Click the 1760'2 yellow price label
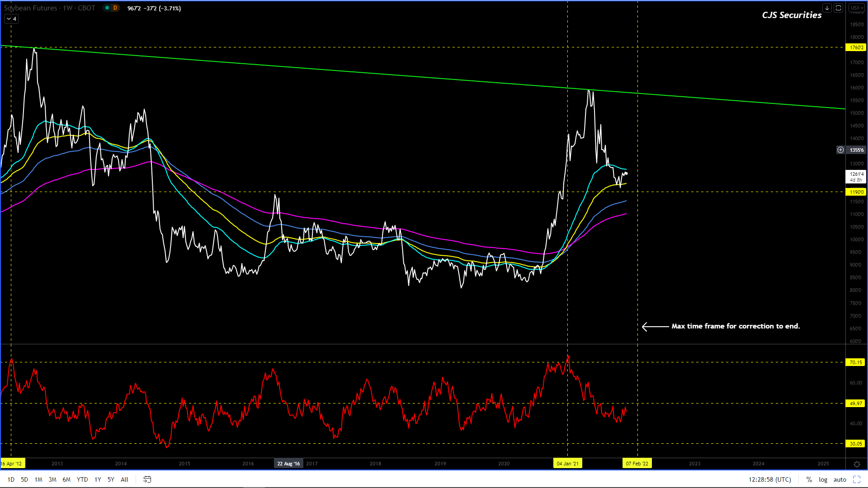The height and width of the screenshot is (488, 868). pyautogui.click(x=856, y=47)
